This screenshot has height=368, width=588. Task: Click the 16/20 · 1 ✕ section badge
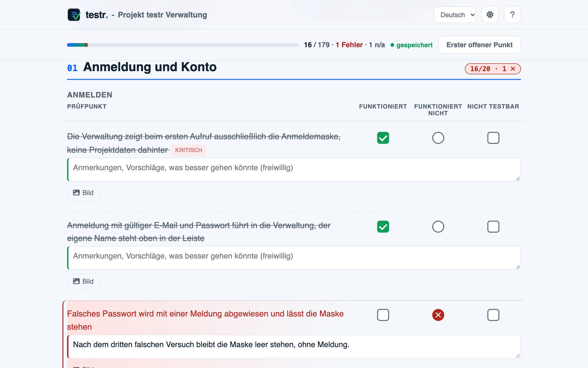click(493, 69)
